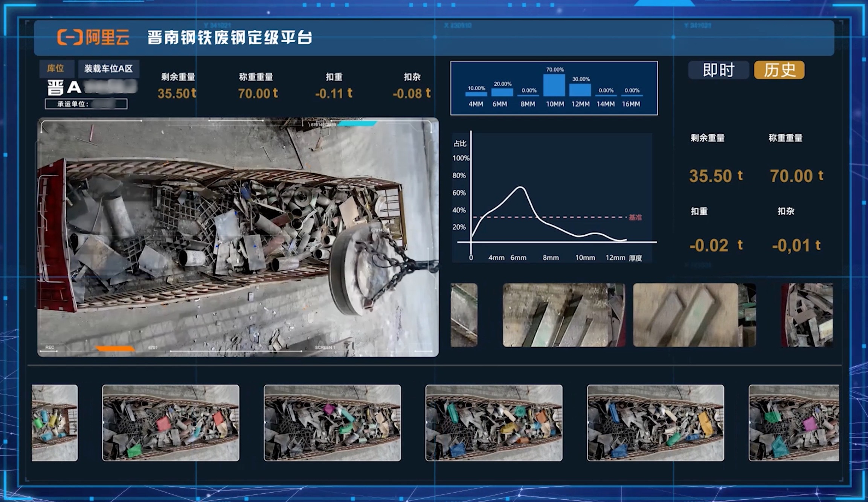Viewport: 868px width, 502px height.
Task: Click the Alibaba Cloud logo icon
Action: point(70,37)
